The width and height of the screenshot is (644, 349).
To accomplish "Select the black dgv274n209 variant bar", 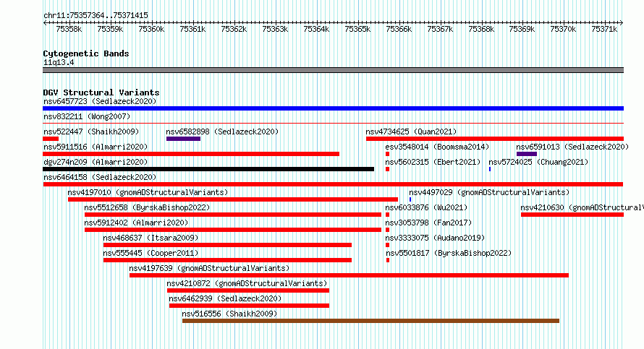I will 208,169.
